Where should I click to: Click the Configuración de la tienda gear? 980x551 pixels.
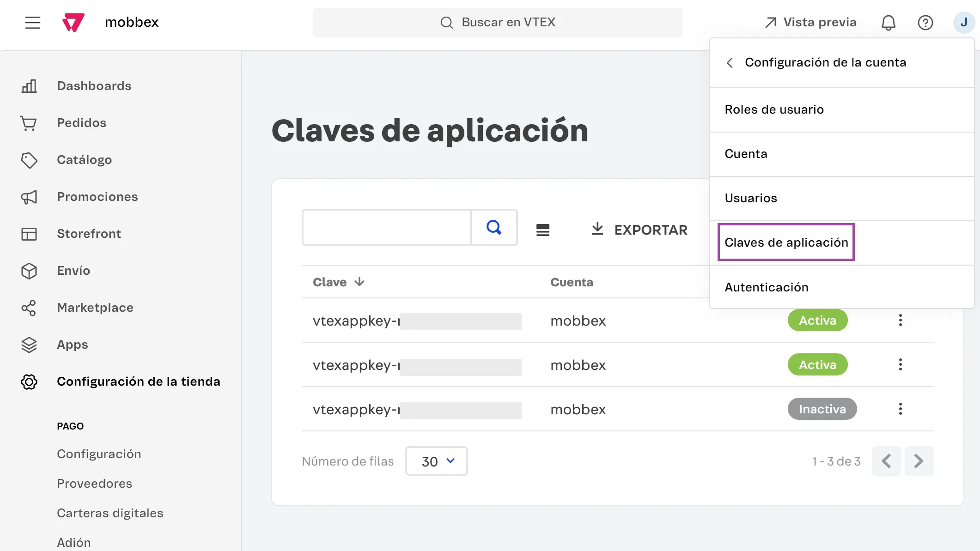pos(29,382)
